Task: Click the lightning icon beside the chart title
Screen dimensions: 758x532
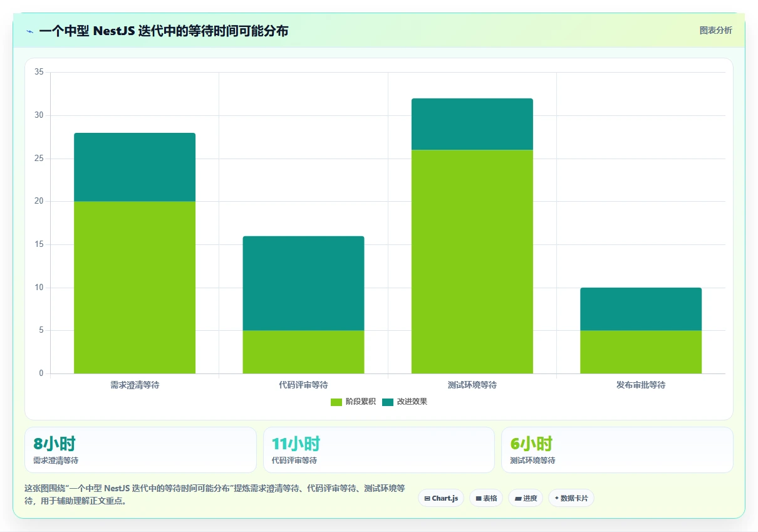Action: (29, 31)
